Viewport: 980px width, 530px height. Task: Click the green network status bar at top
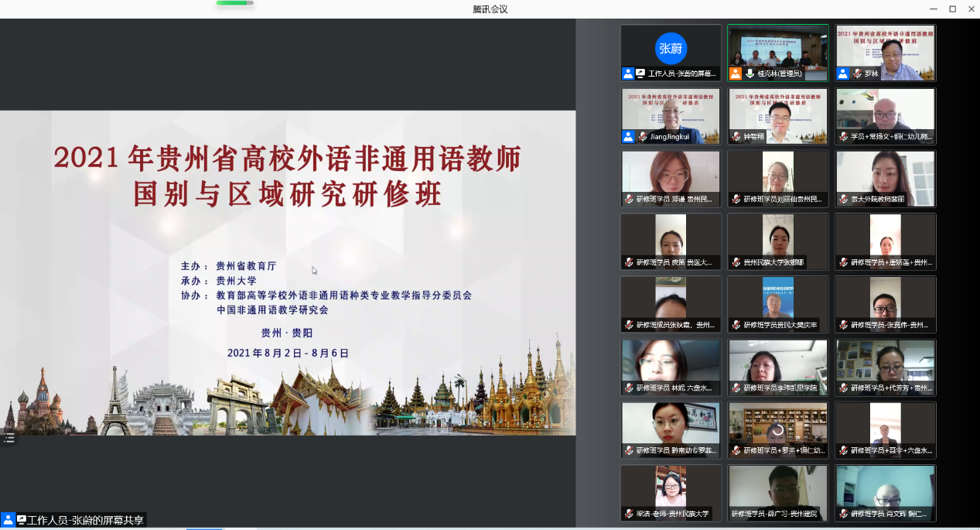click(234, 3)
